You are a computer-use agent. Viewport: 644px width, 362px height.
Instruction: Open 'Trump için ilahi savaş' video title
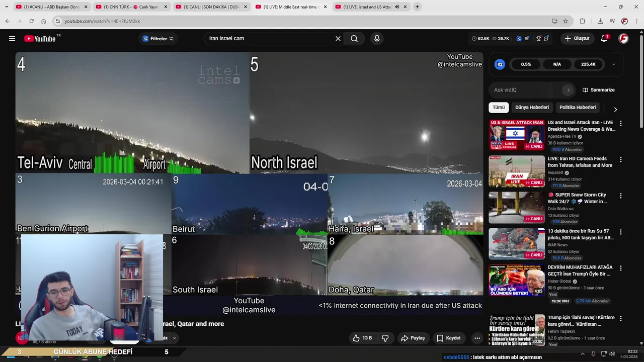pyautogui.click(x=581, y=321)
